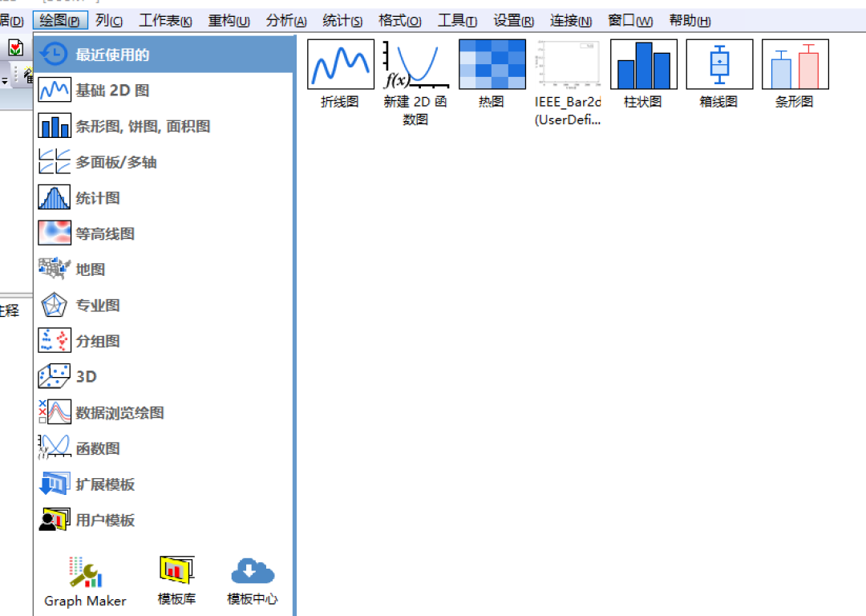Launch Graph Maker
866x616 pixels.
[85, 582]
